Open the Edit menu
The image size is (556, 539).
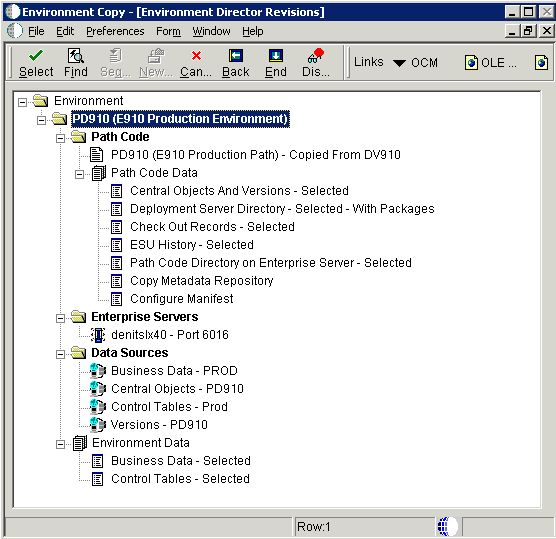pyautogui.click(x=65, y=31)
